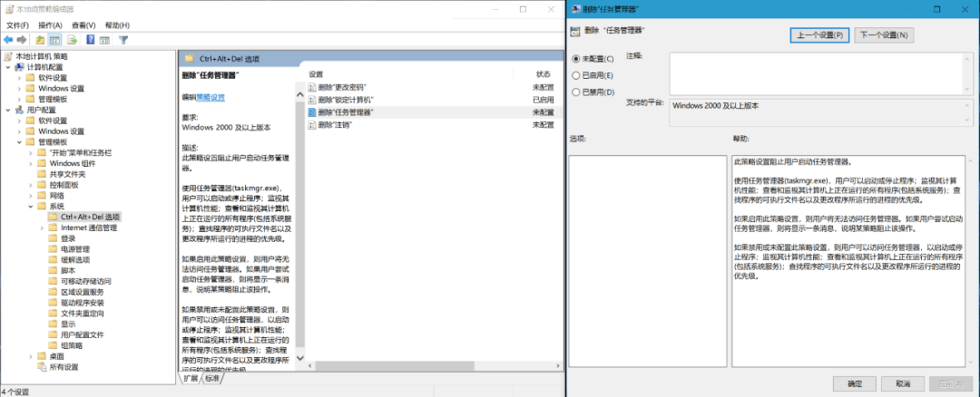
Task: Click the description pane scroll-down arrow
Action: 299,358
